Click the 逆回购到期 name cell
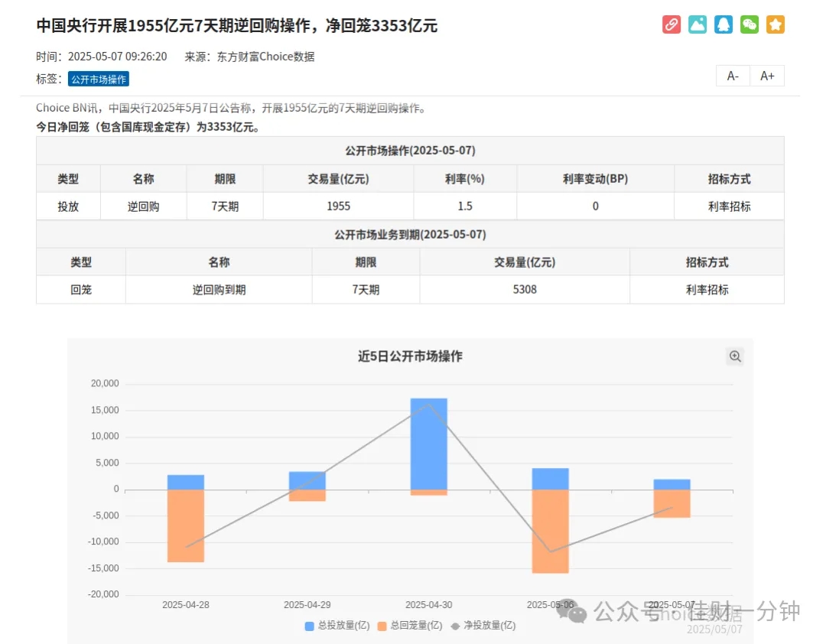The height and width of the screenshot is (644, 826). click(x=219, y=289)
